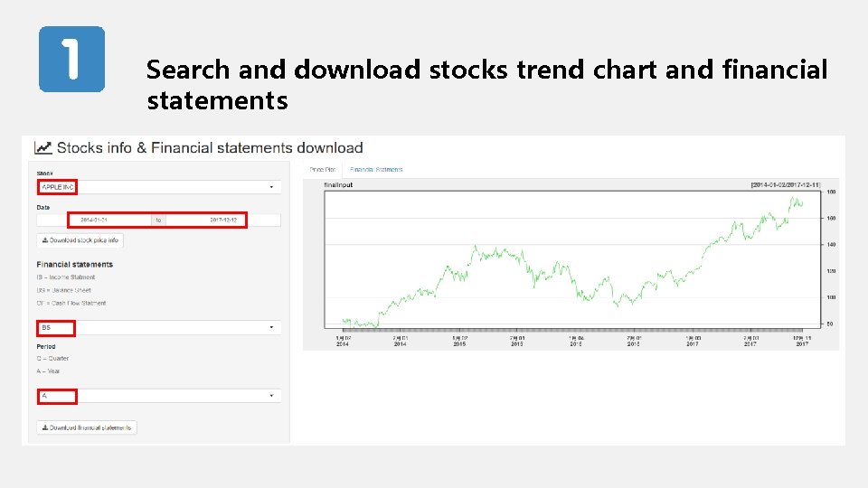Viewport: 868px width, 488px height.
Task: Click the start date field 2014-01-01
Action: 94,220
